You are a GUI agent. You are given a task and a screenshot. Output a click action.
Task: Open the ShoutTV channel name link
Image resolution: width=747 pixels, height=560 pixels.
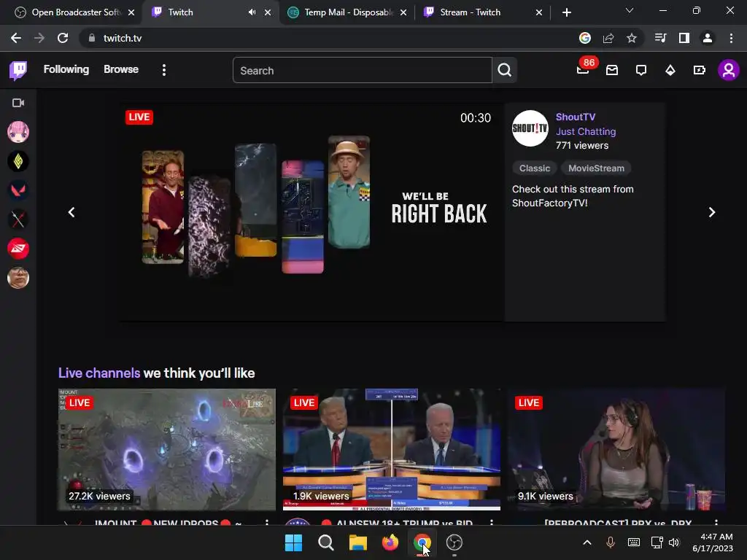click(x=576, y=117)
